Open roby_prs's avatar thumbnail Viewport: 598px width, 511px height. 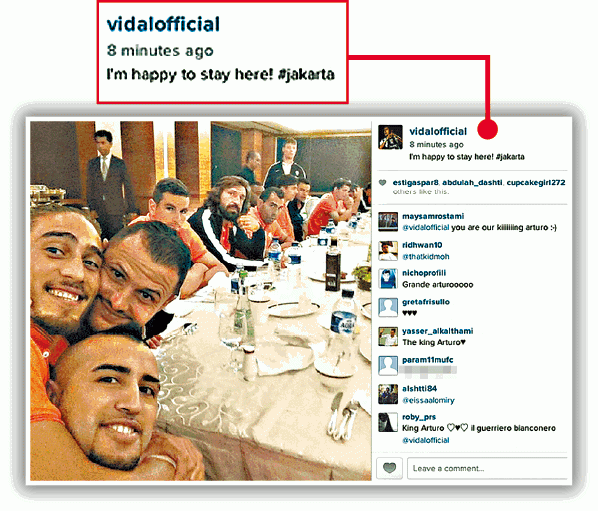point(388,423)
